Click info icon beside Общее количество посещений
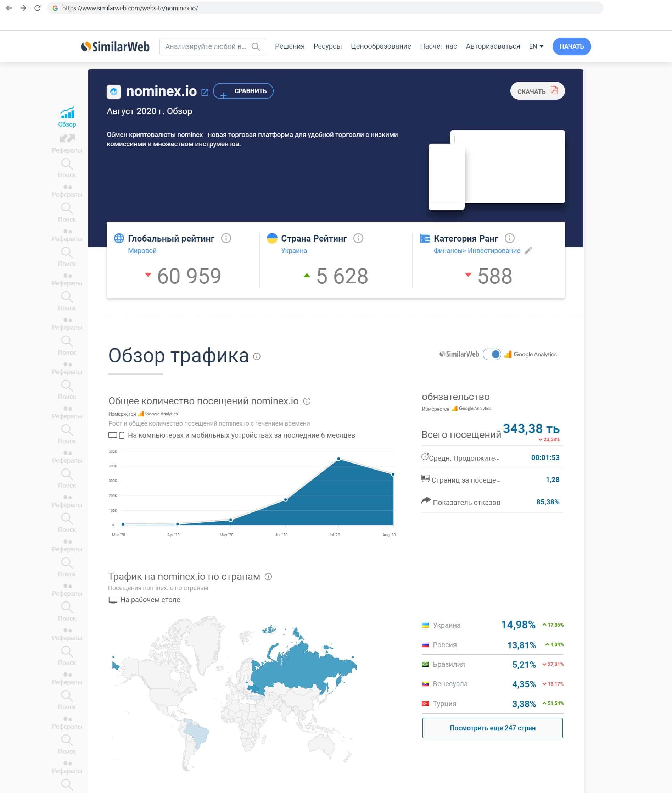This screenshot has width=672, height=793. pos(307,401)
